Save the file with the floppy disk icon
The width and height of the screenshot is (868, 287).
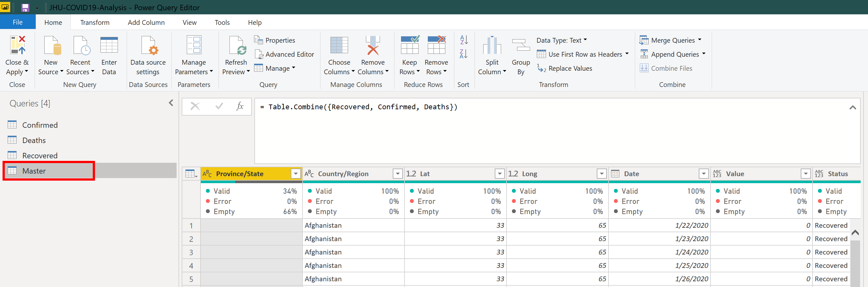[x=25, y=7]
